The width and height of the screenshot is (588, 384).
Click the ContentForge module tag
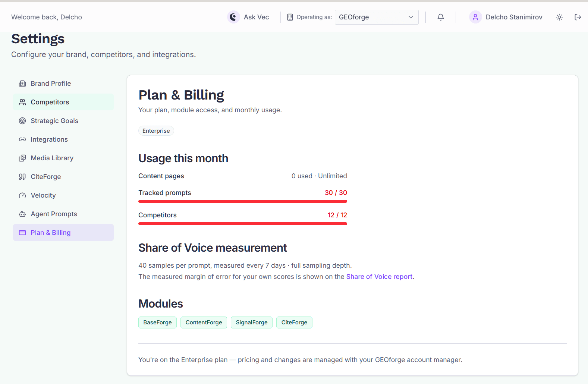(204, 322)
